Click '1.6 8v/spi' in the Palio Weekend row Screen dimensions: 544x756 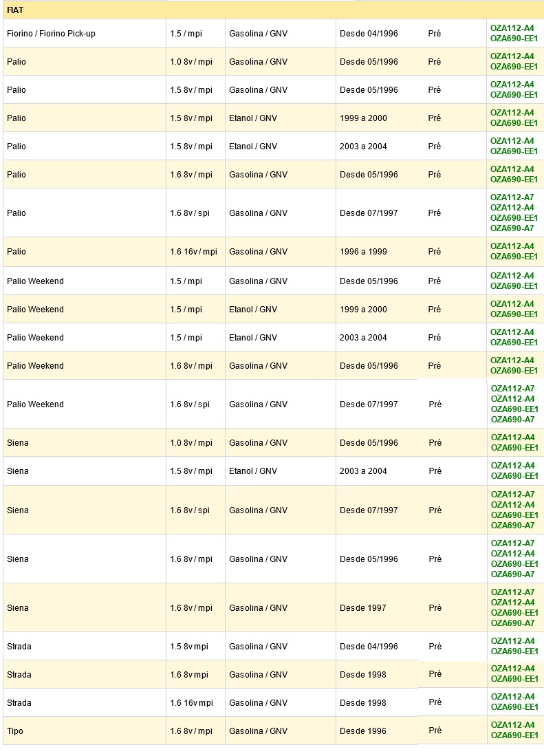pos(190,404)
